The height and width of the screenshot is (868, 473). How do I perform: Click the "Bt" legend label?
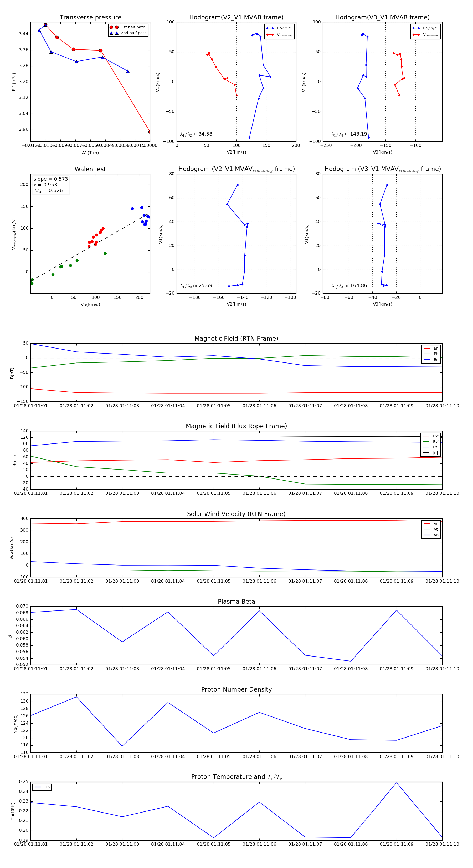[x=436, y=354]
